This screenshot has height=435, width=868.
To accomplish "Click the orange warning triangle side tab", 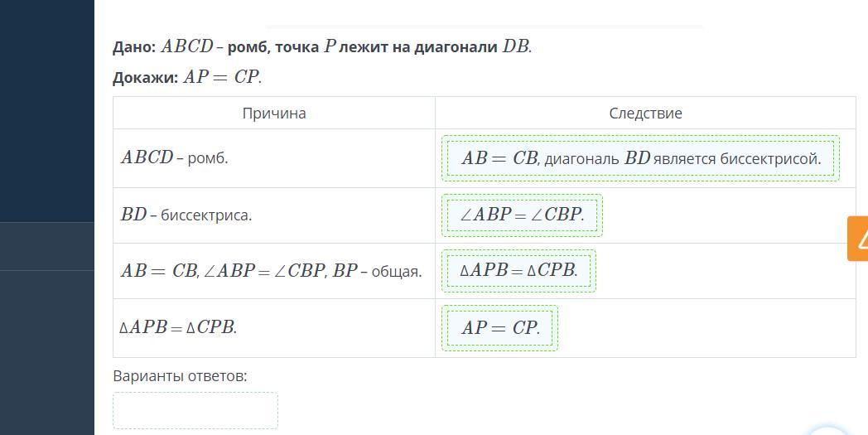I will pyautogui.click(x=859, y=239).
